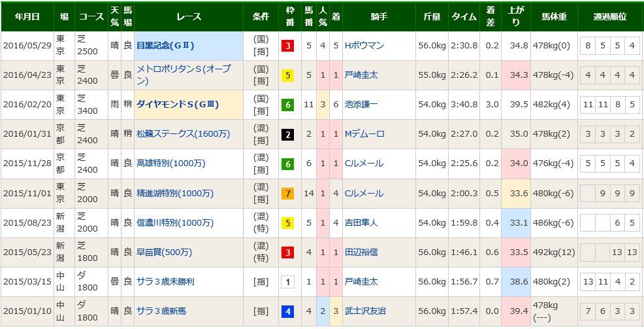Open 信濃川特別(1000万) race link

(x=175, y=223)
